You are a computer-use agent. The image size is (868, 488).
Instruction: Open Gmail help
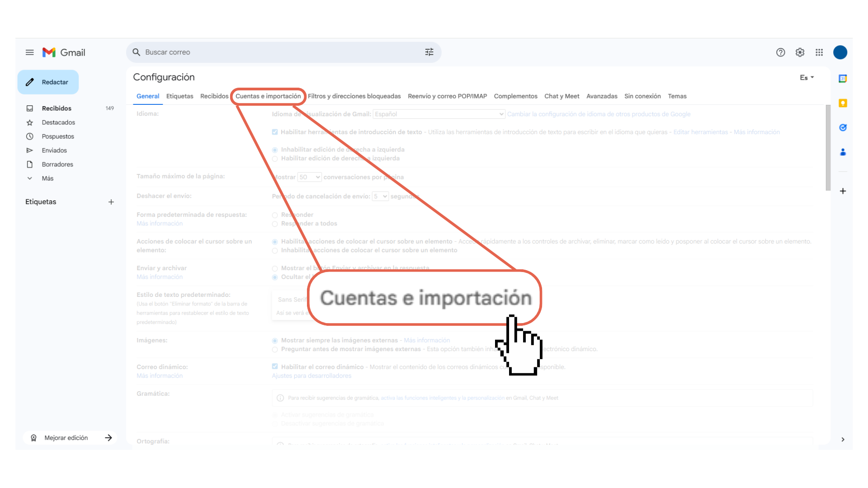coord(780,52)
